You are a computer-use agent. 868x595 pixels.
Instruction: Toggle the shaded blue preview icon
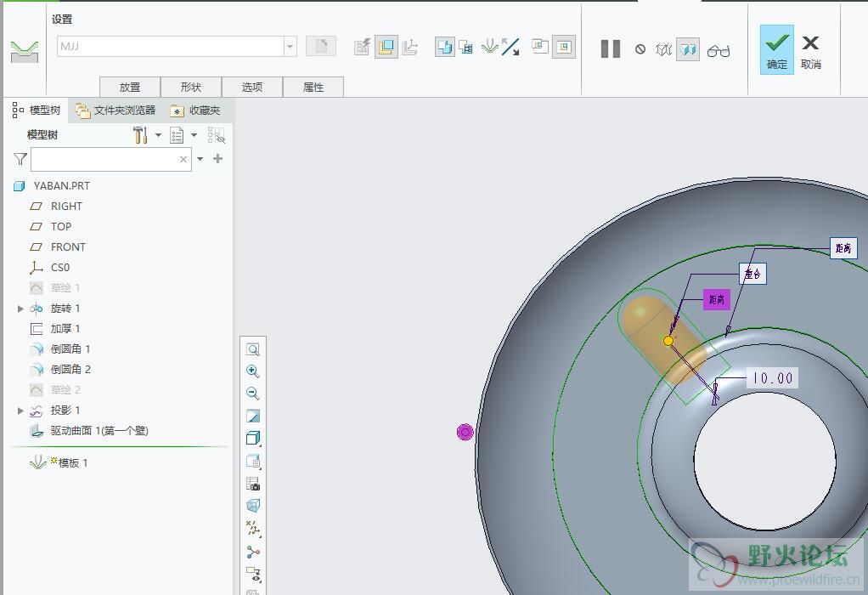click(x=688, y=49)
